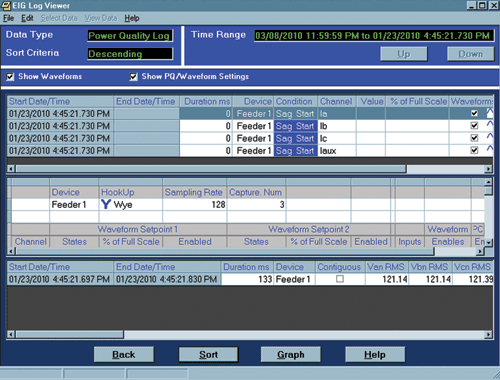Click waveform curve icon in Ia row
The height and width of the screenshot is (380, 500).
(x=489, y=113)
